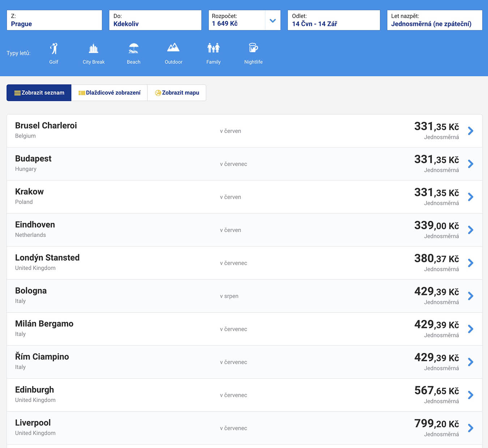Switch to Dlaždicové zobrazení tile view
This screenshot has height=448, width=488.
coord(110,93)
